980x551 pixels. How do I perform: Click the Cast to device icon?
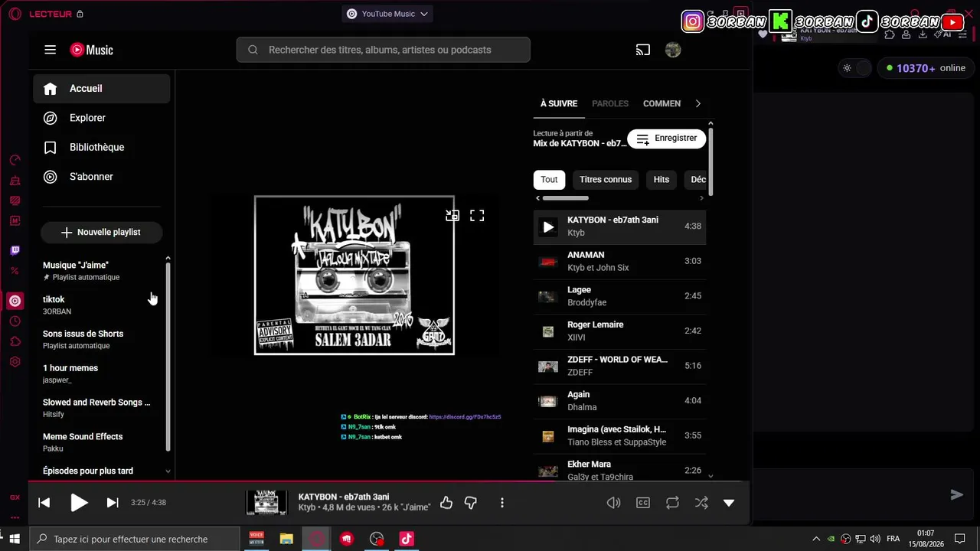[x=643, y=50]
